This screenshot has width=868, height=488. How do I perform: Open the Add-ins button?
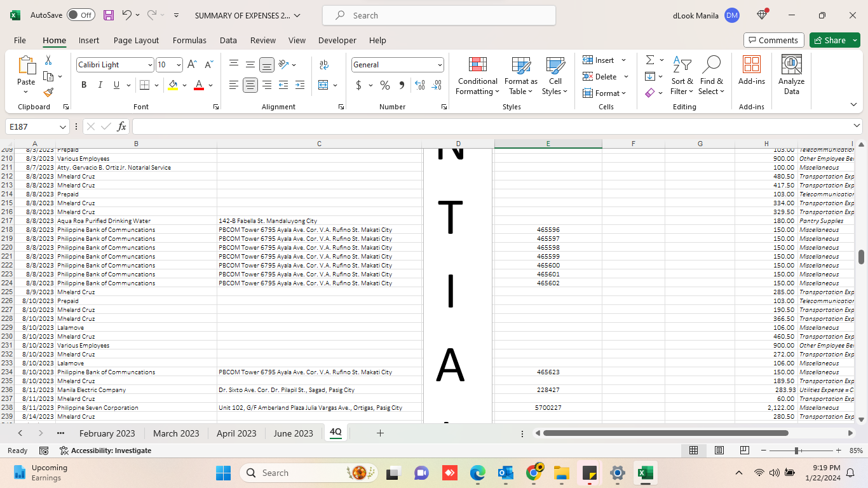click(752, 71)
